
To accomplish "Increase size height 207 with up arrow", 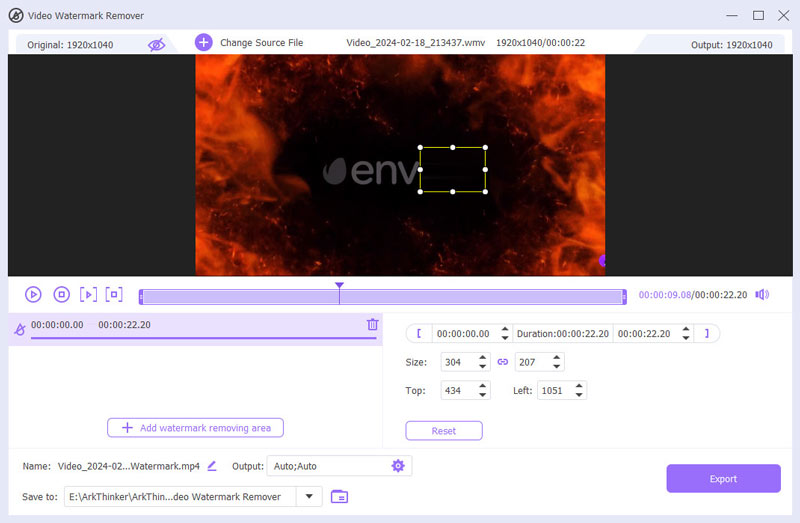I will tap(557, 358).
